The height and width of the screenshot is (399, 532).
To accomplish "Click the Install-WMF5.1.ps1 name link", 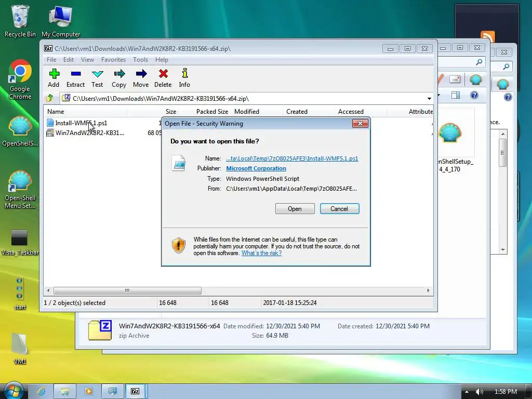I will point(292,158).
